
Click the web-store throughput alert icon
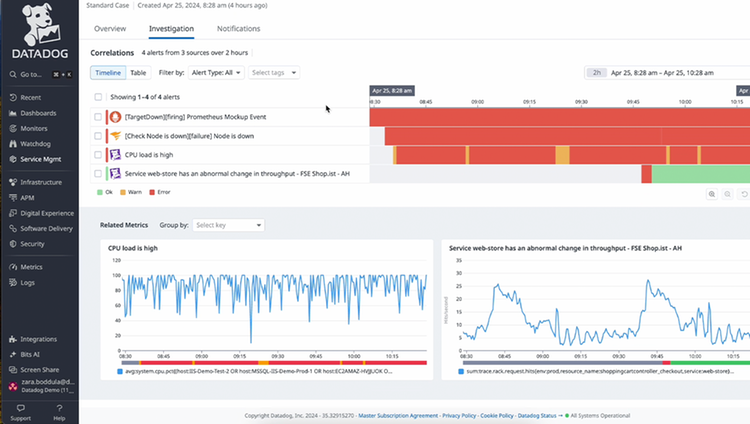point(115,173)
